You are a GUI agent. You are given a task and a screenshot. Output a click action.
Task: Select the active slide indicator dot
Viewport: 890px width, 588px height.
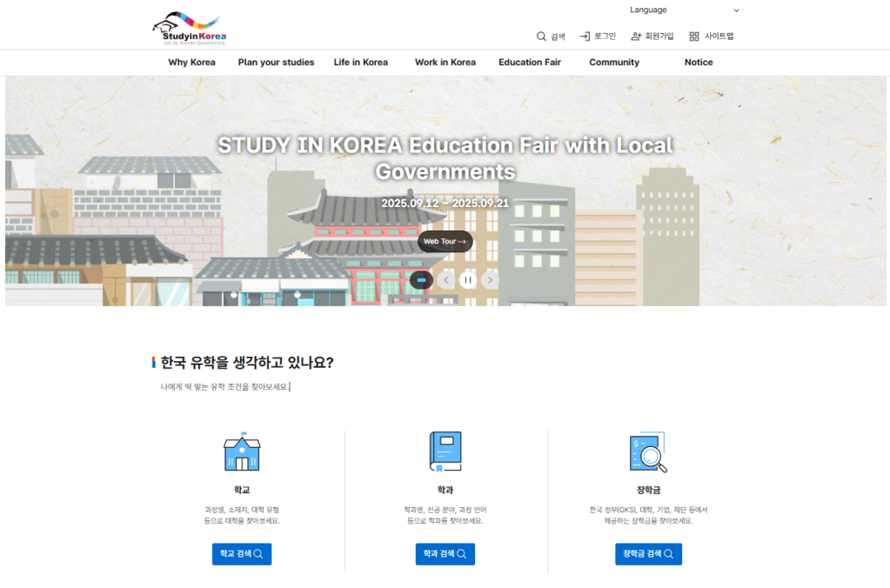tap(421, 280)
